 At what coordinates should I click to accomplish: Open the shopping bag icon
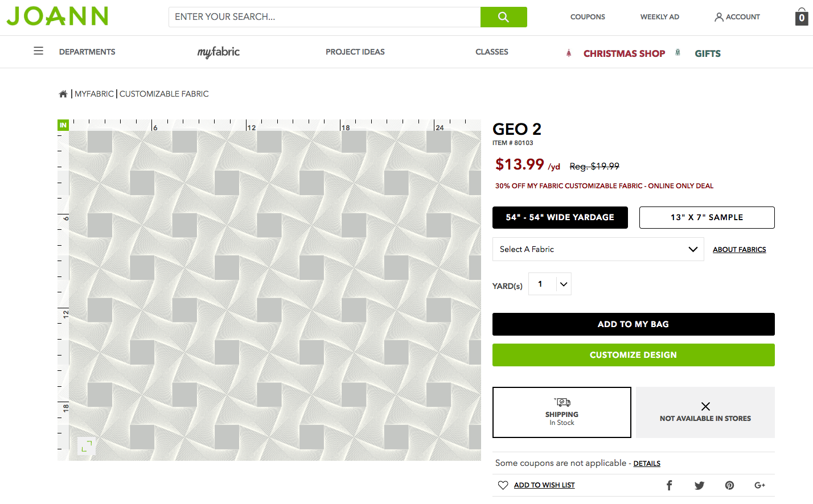[x=802, y=17]
